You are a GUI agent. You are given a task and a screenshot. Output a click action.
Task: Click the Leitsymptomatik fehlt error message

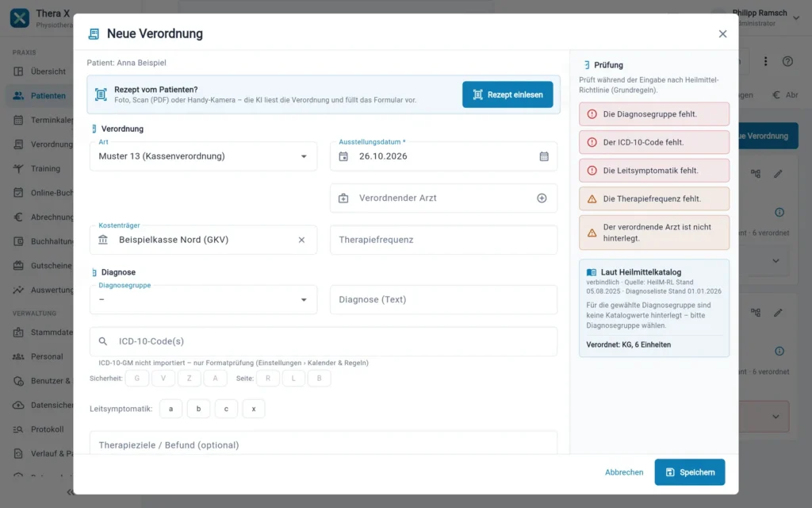(x=654, y=171)
